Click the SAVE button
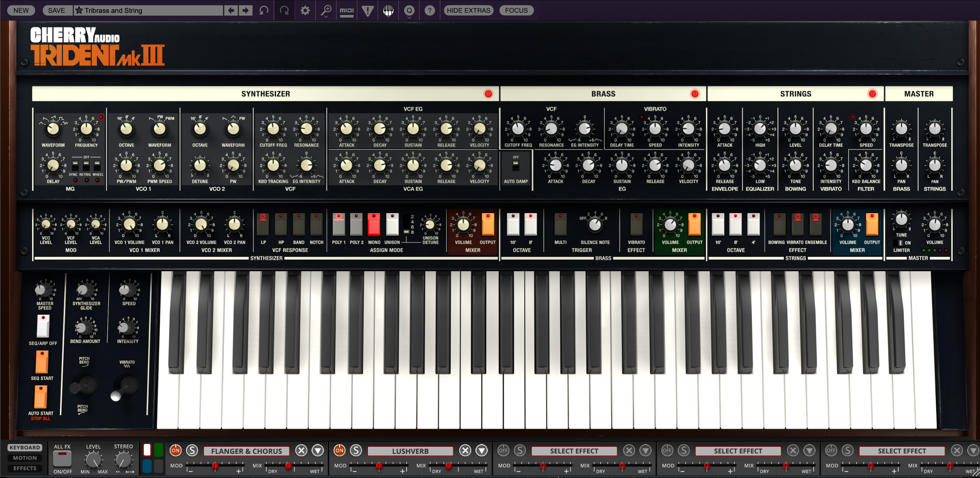 coord(57,10)
